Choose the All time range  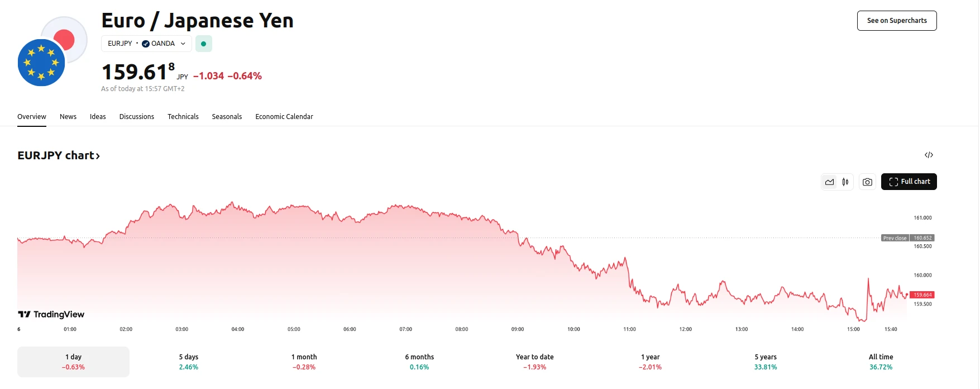(881, 362)
